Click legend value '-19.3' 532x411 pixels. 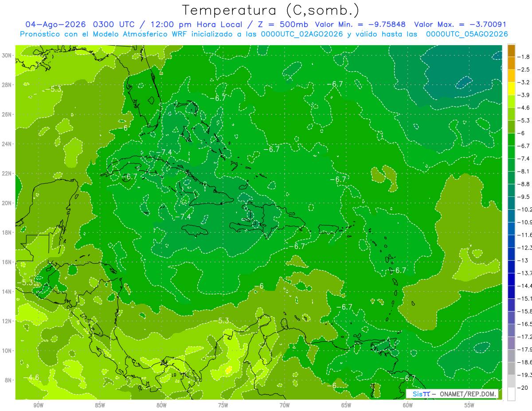[x=525, y=375]
